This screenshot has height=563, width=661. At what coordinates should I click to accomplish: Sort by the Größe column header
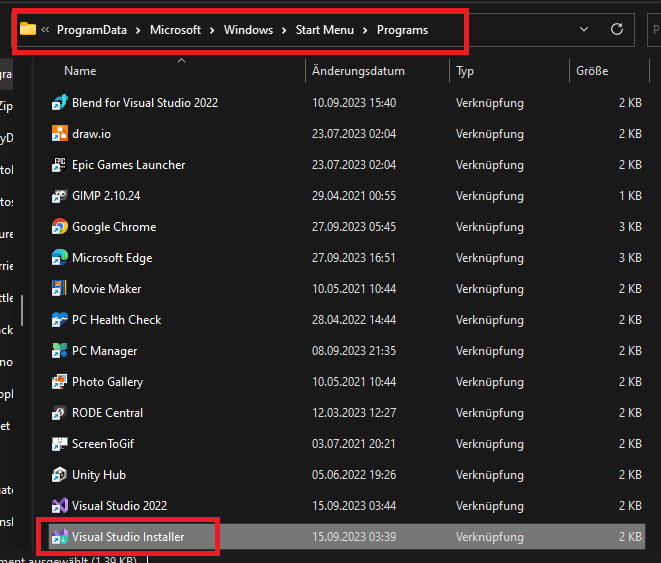592,71
